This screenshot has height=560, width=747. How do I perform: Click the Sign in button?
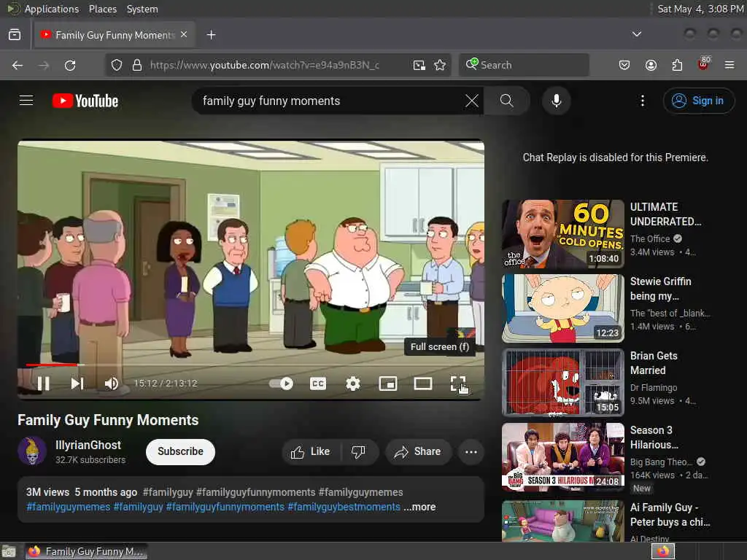pyautogui.click(x=699, y=101)
